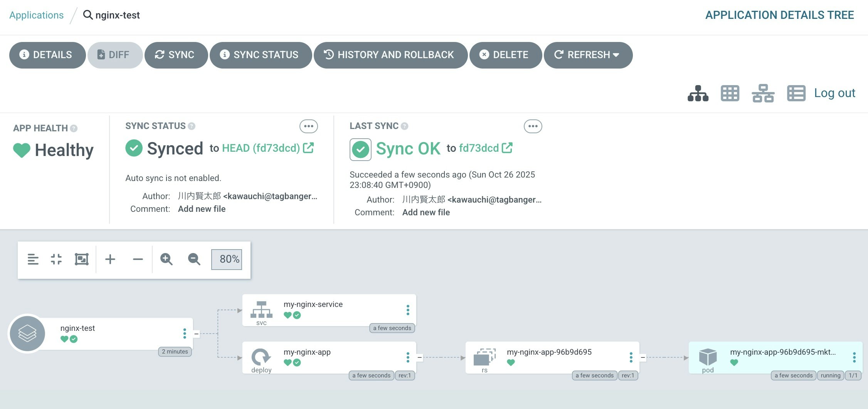Collapse children of nginx-test node
868x409 pixels.
(x=197, y=334)
